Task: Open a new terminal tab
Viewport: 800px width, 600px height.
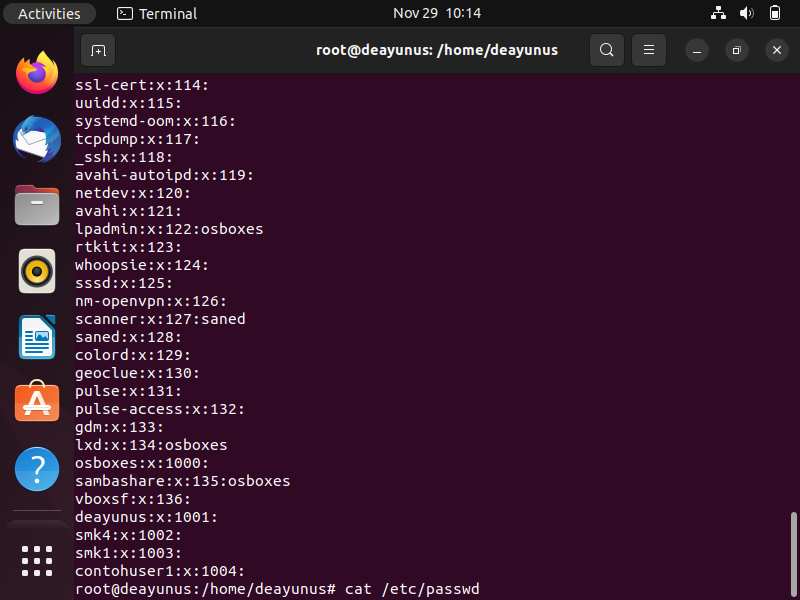Action: (98, 50)
